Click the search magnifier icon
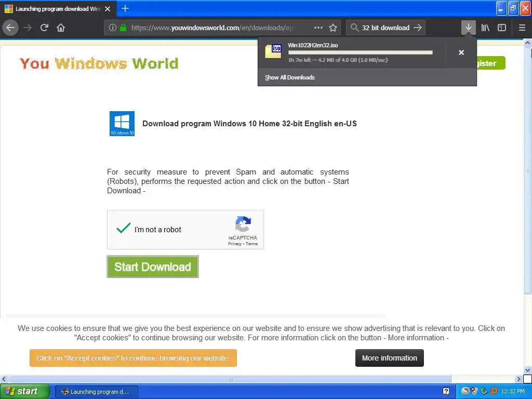This screenshot has width=532, height=399. point(354,28)
